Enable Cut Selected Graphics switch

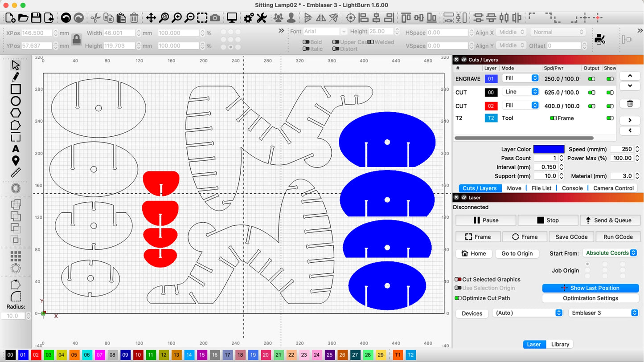(x=458, y=280)
